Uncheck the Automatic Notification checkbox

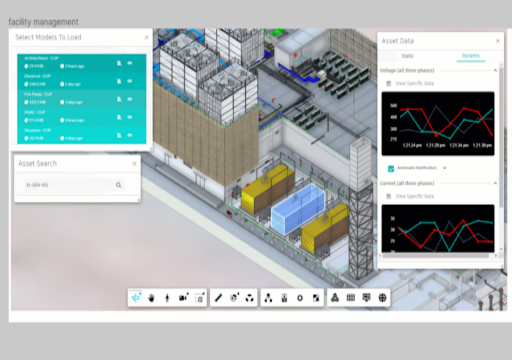point(391,168)
